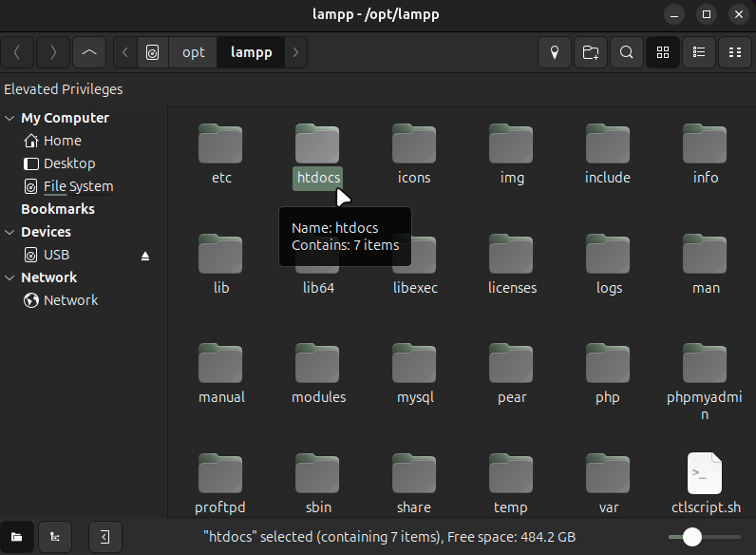Select the etc folder

pos(221,155)
